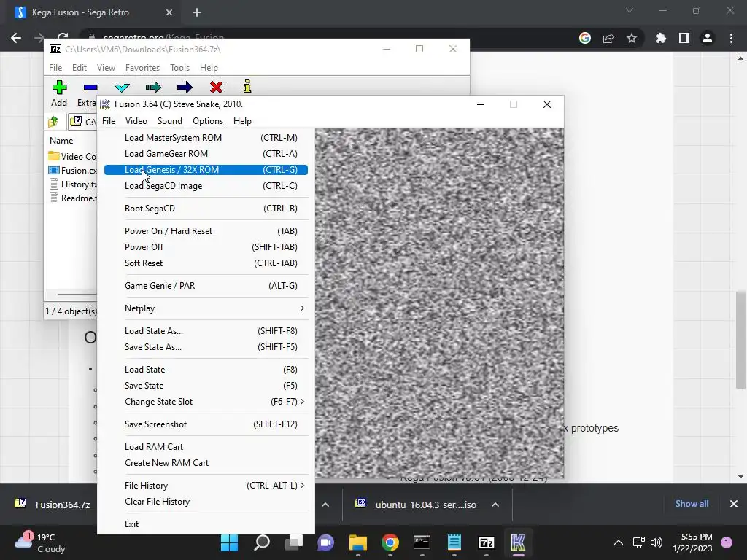Choose Soft Reset menu entry
Viewport: 747px width, 560px height.
click(x=206, y=263)
